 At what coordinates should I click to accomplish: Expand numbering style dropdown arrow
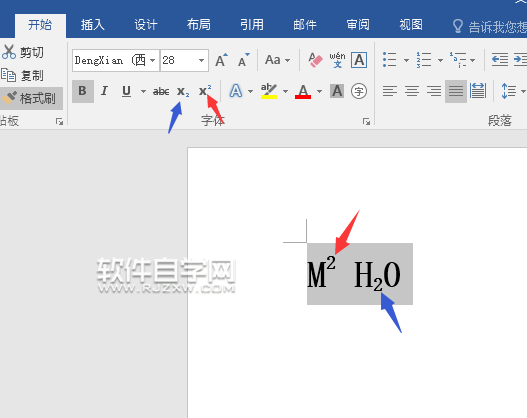pos(440,60)
